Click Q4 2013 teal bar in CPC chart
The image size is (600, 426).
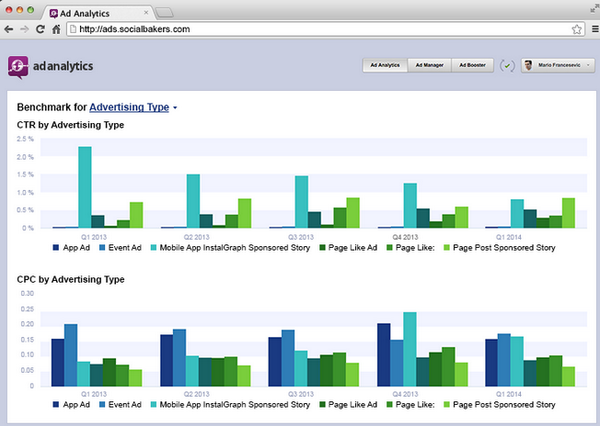click(410, 349)
